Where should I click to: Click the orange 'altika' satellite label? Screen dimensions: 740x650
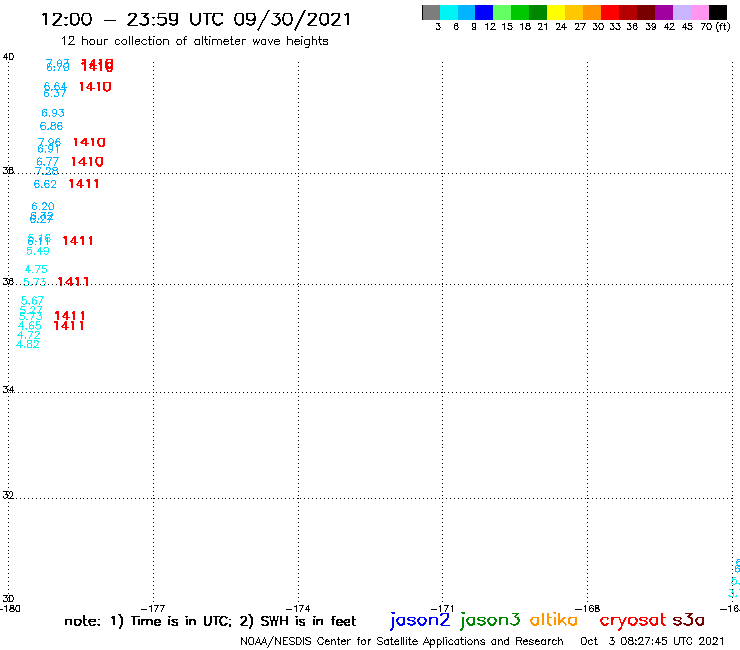[554, 619]
